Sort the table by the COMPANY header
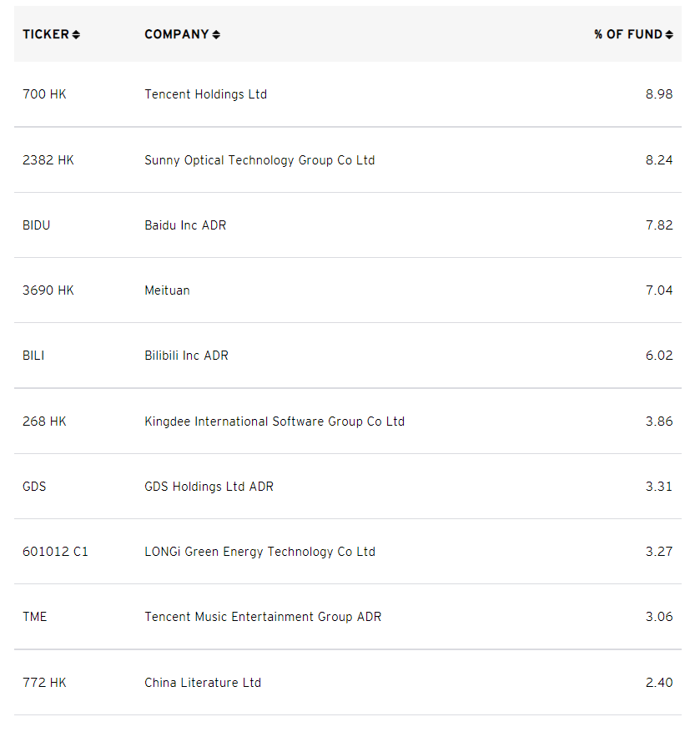This screenshot has width=700, height=737. click(176, 35)
